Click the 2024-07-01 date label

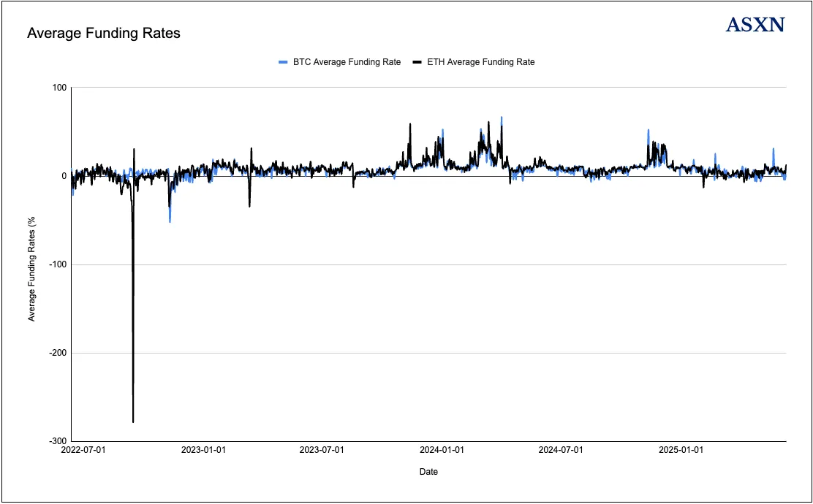pos(561,451)
